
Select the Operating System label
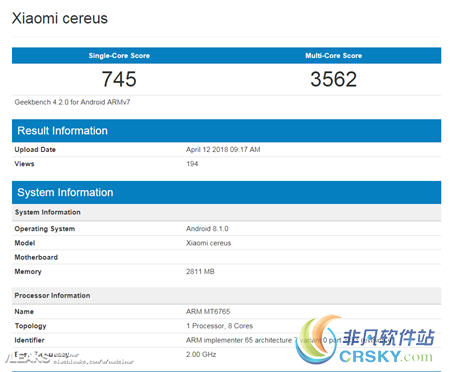(45, 229)
